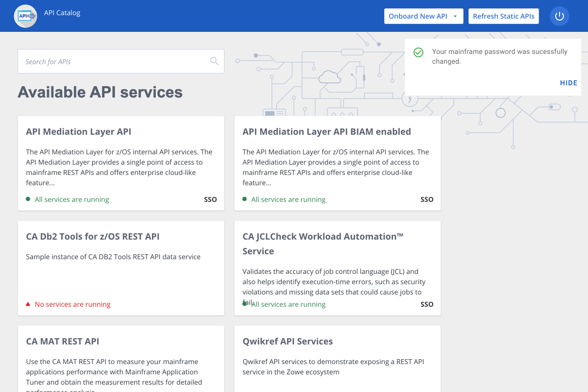Click 'All services are running' on API Mediation Layer API
Image resolution: width=588 pixels, height=392 pixels.
[x=72, y=199]
